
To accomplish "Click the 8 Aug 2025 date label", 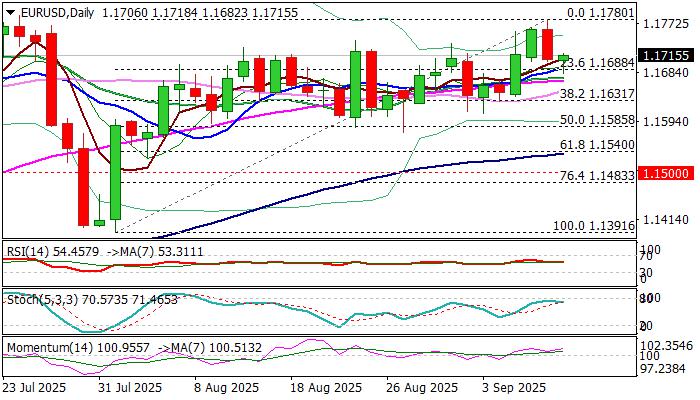I will [226, 387].
